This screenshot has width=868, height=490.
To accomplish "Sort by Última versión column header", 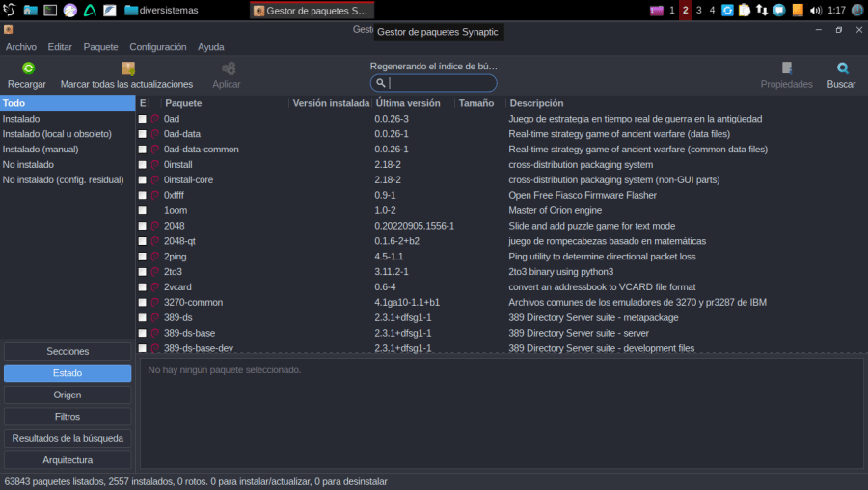I will click(x=408, y=103).
